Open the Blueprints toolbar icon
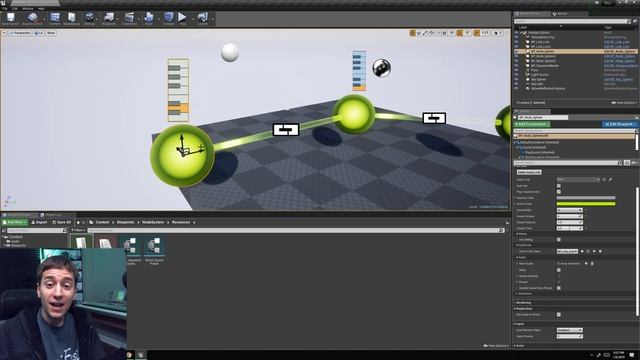The image size is (640, 360). point(109,18)
